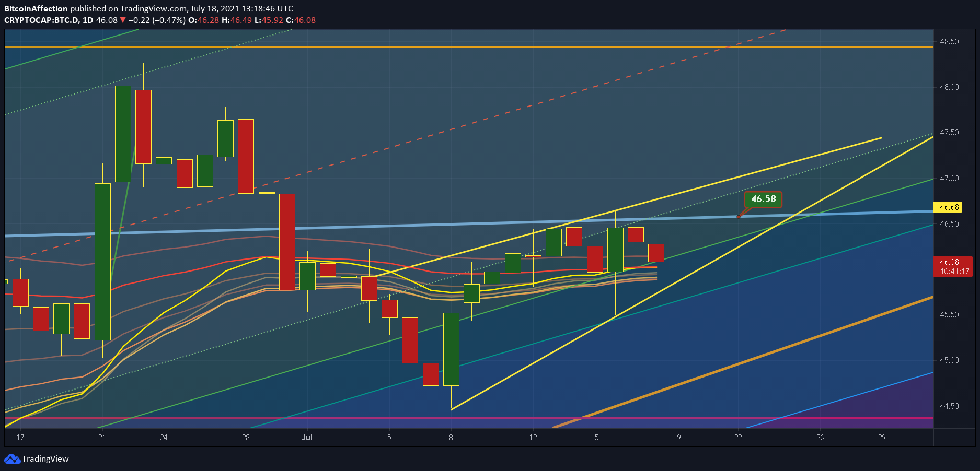Click the O:46.28 open value
980x471 pixels.
point(203,20)
